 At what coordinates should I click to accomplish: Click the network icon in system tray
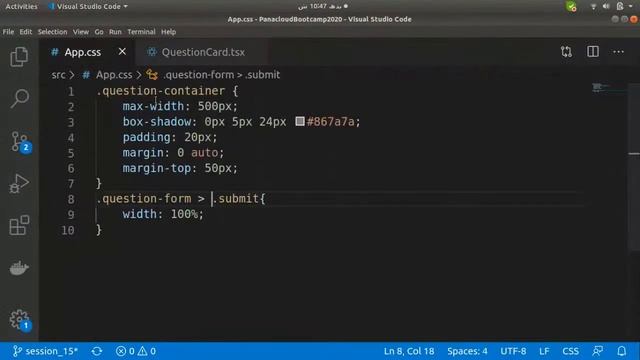coord(593,7)
